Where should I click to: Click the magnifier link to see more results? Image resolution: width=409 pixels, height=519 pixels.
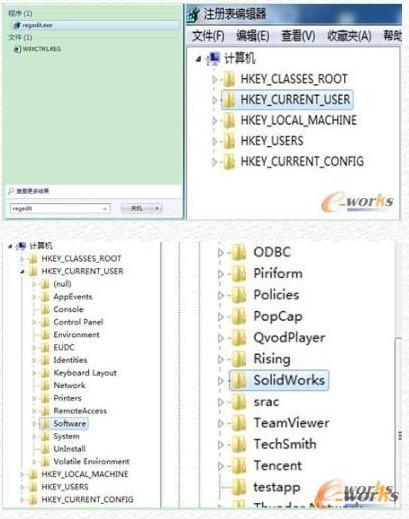coord(29,191)
